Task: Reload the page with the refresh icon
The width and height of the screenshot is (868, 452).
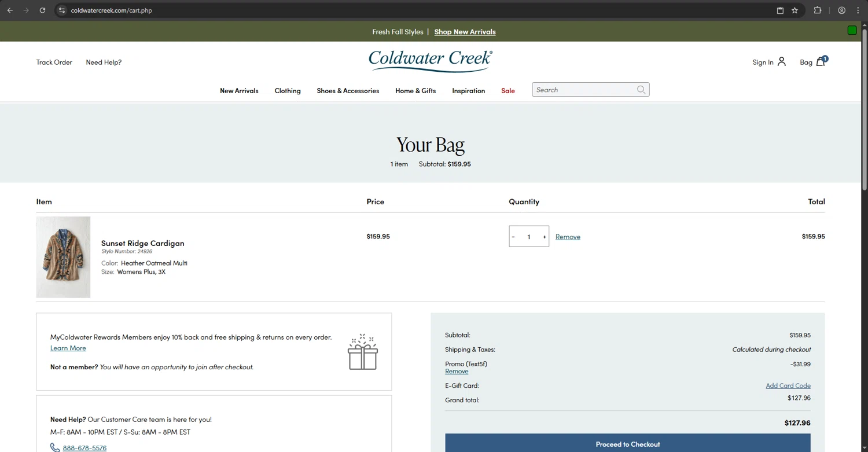Action: tap(42, 10)
